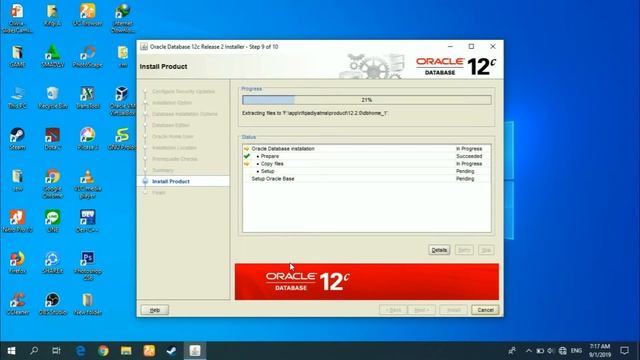Click the red Oracle 12c Database banner
Screen dimensions: 640x360
pyautogui.click(x=367, y=282)
